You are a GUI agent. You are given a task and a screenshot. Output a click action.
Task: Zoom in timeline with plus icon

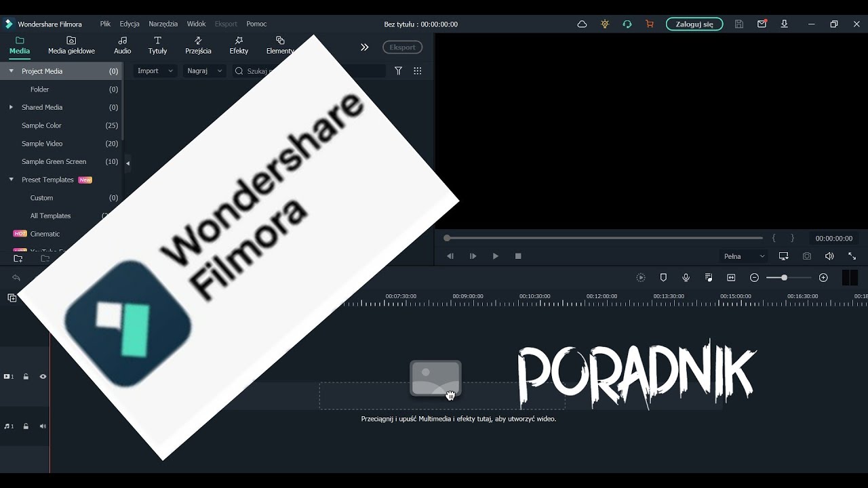823,277
